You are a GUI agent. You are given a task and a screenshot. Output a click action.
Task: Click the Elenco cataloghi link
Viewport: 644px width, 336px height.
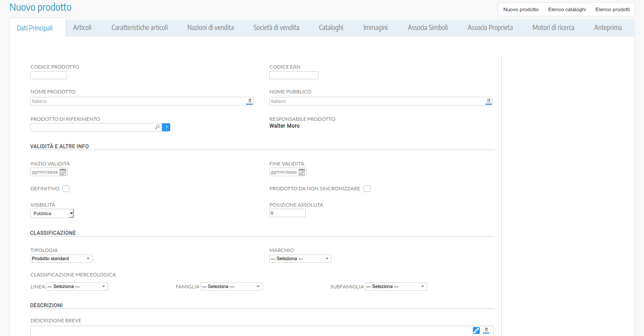(567, 9)
